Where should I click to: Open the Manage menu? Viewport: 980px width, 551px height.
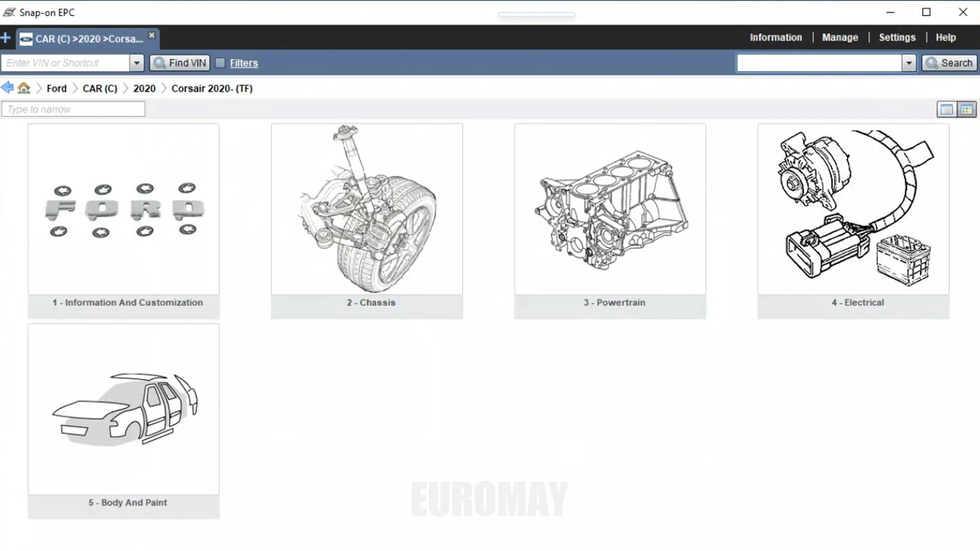point(840,37)
